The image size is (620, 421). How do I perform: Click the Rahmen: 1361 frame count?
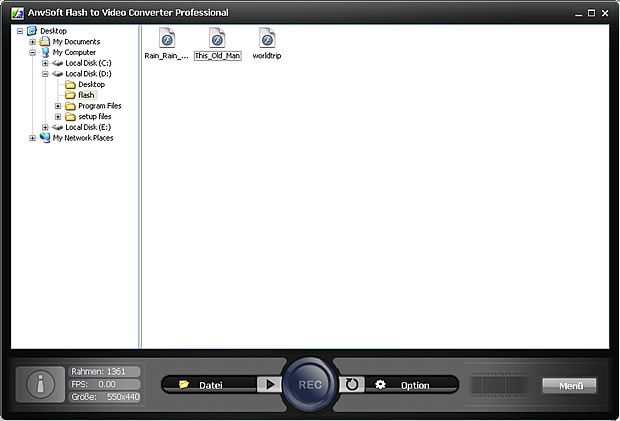(x=105, y=372)
